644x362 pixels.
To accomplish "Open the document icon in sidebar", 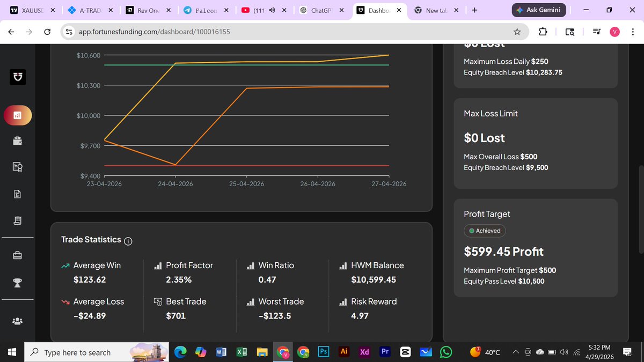I will coord(18,194).
